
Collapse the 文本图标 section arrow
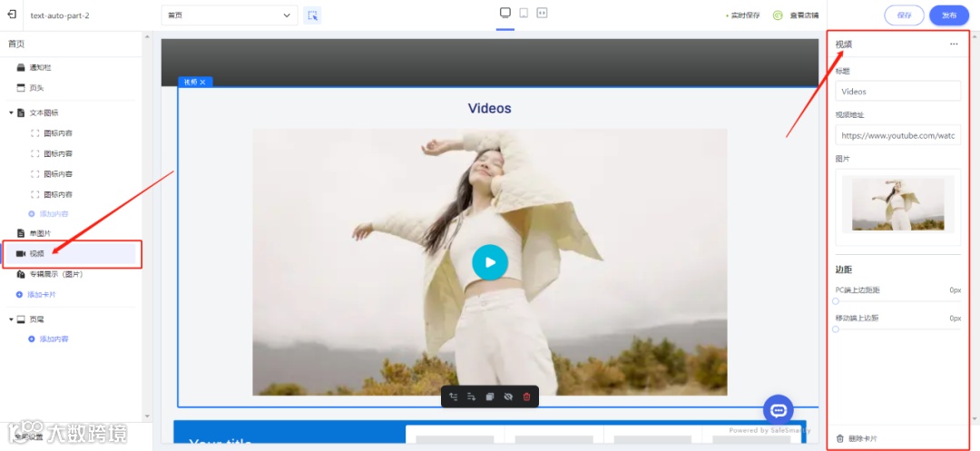coord(11,113)
